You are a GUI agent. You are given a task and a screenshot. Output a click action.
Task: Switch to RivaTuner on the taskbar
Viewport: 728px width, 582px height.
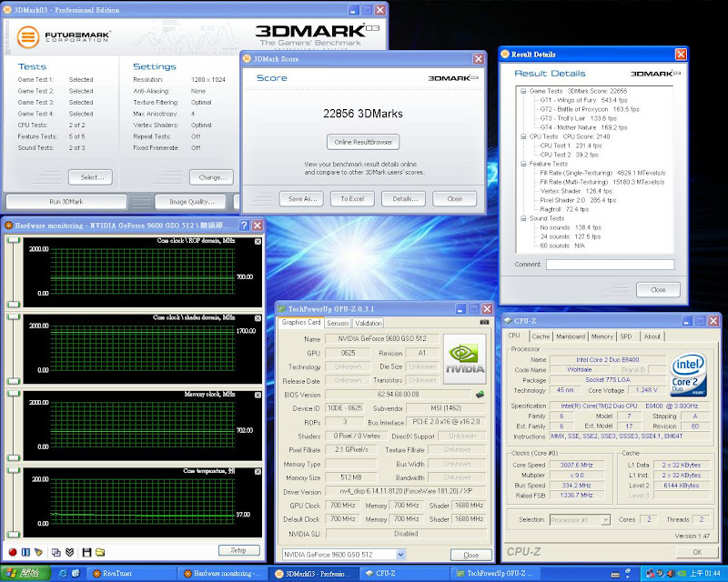132,574
